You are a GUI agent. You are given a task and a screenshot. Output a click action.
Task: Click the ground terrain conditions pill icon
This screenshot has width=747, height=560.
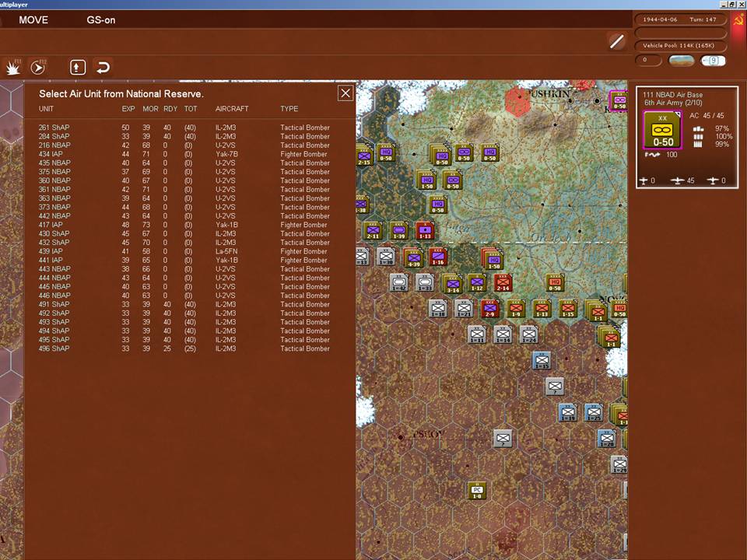point(682,61)
